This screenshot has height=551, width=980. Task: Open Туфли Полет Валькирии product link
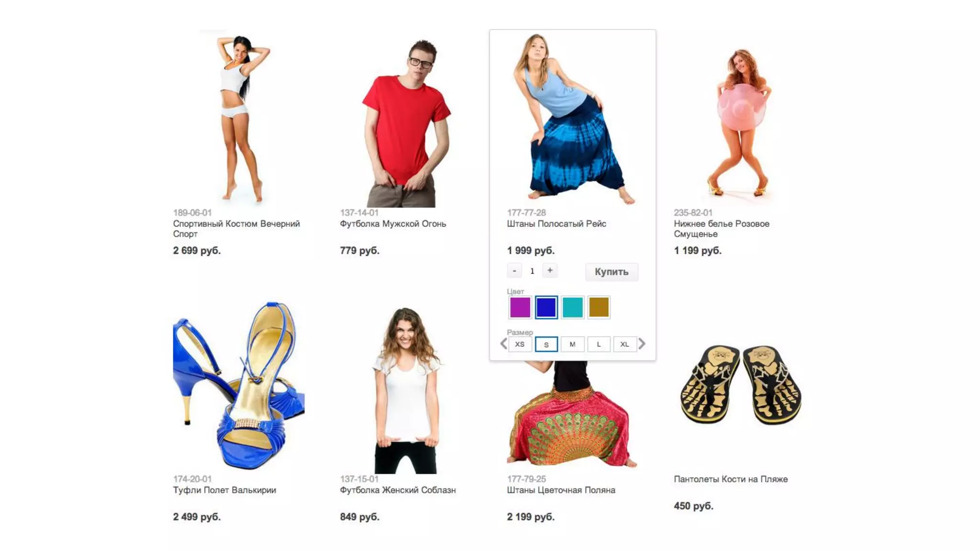pyautogui.click(x=224, y=490)
